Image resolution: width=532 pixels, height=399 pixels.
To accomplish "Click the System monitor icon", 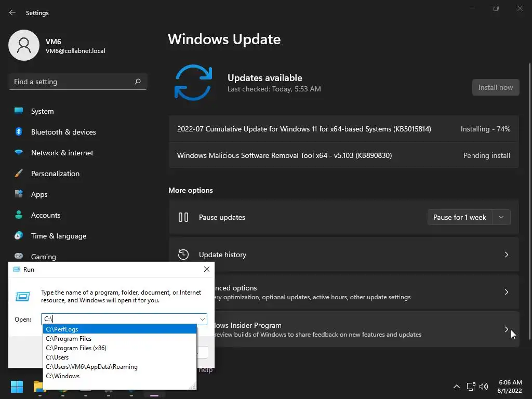I will [19, 111].
